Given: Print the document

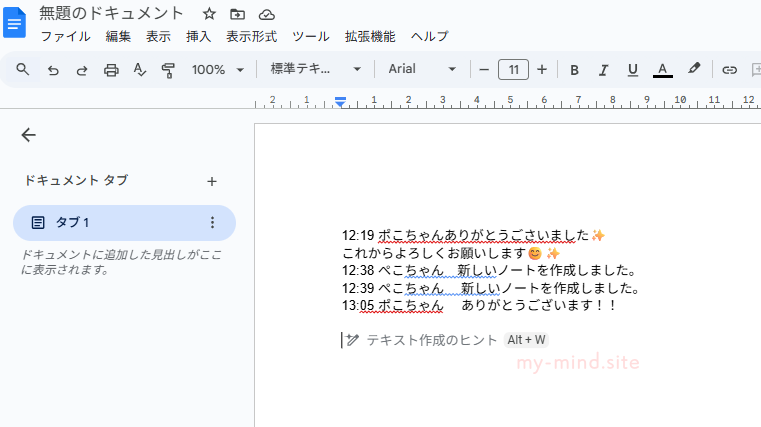Looking at the screenshot, I should [x=111, y=70].
